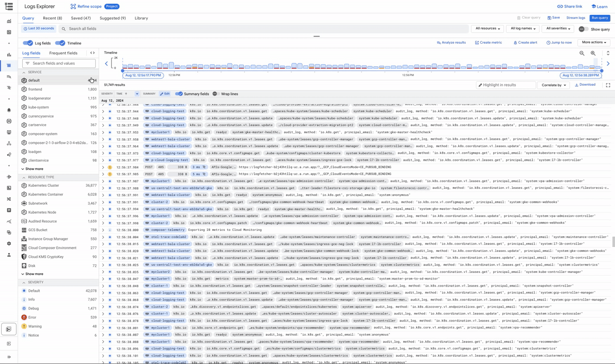Switch to the Saved (47) tab
The image size is (615, 364).
(x=81, y=18)
